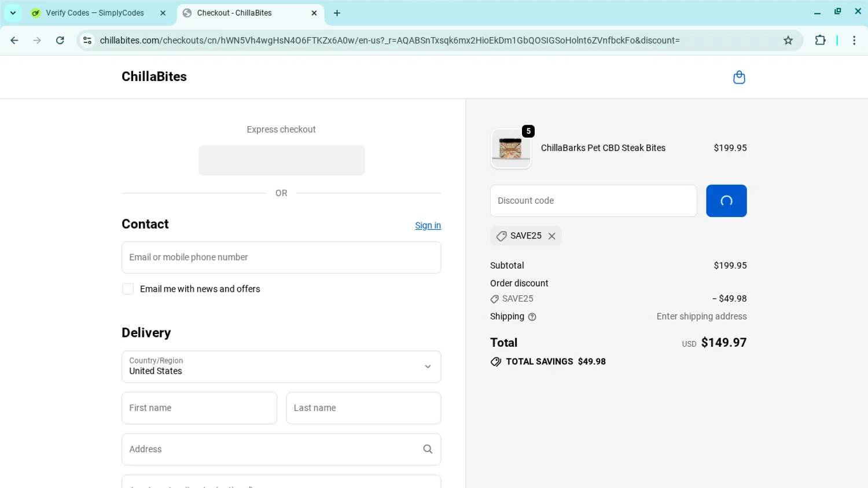Viewport: 868px width, 488px height.
Task: Expand the Country/Region dropdown
Action: [x=281, y=366]
